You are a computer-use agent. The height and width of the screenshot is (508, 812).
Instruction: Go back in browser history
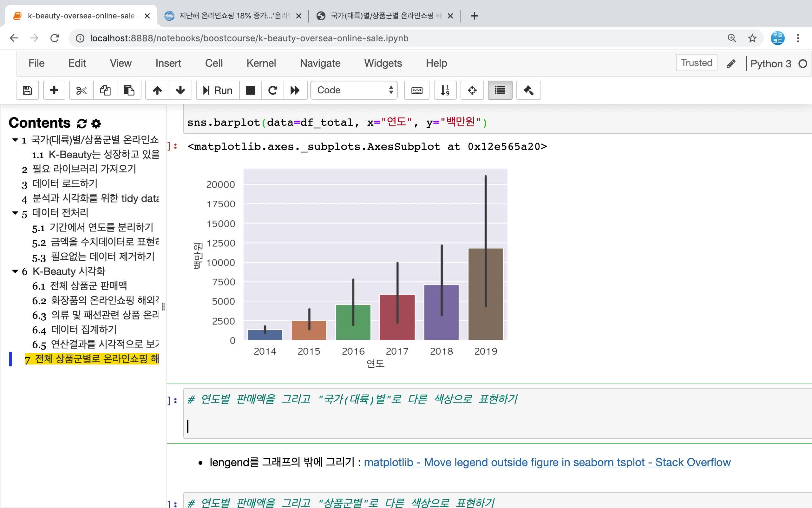click(14, 38)
